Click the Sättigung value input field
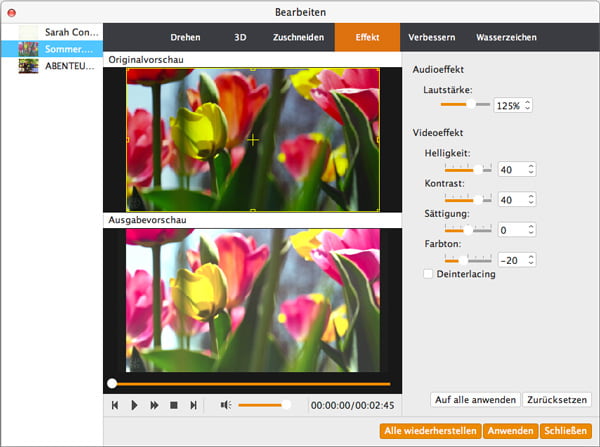600x447 pixels. (510, 230)
